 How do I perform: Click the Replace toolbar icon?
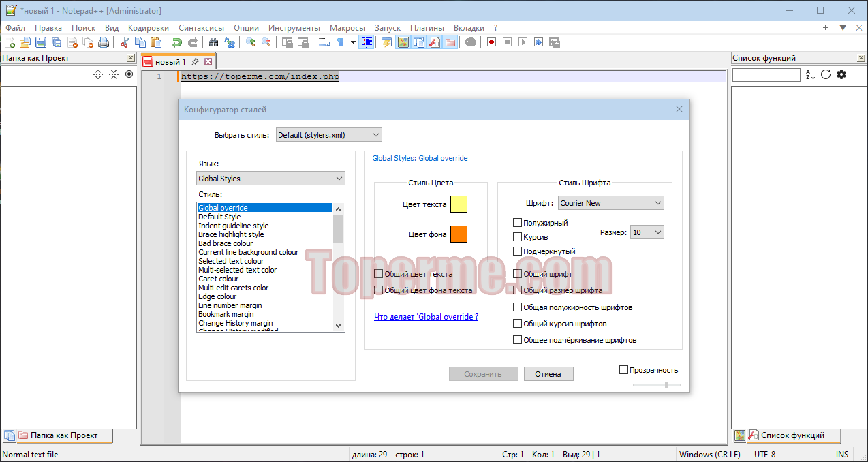tap(230, 42)
